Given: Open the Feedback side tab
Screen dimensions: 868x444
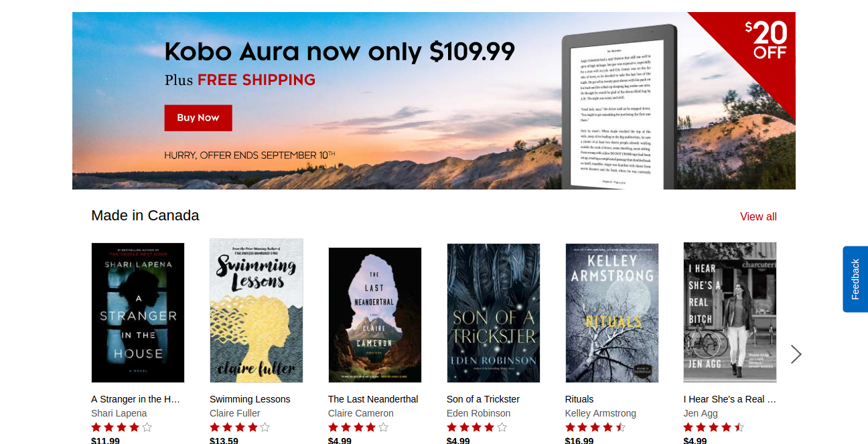Looking at the screenshot, I should click(x=855, y=279).
